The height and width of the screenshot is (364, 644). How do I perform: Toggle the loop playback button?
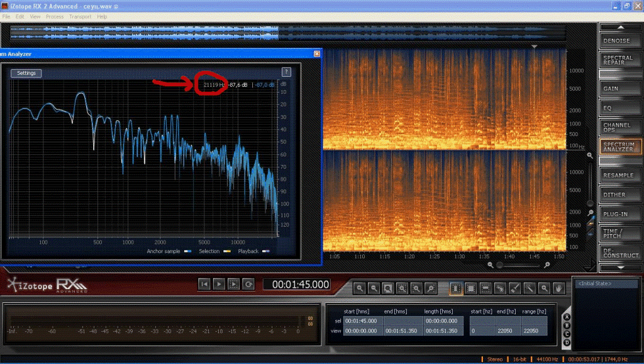(248, 284)
